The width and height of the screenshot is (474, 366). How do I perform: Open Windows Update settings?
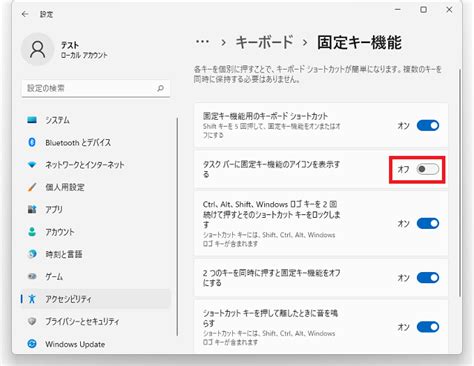click(96, 344)
